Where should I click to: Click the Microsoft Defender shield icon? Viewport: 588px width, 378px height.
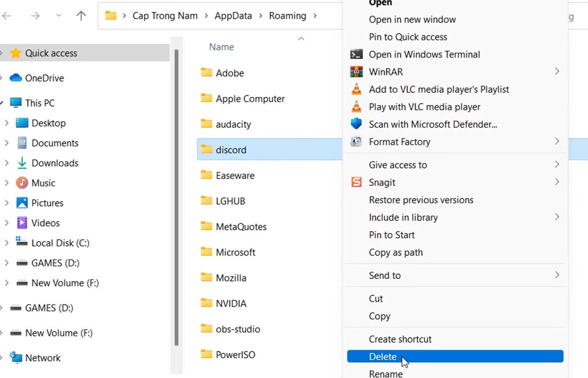coord(356,124)
